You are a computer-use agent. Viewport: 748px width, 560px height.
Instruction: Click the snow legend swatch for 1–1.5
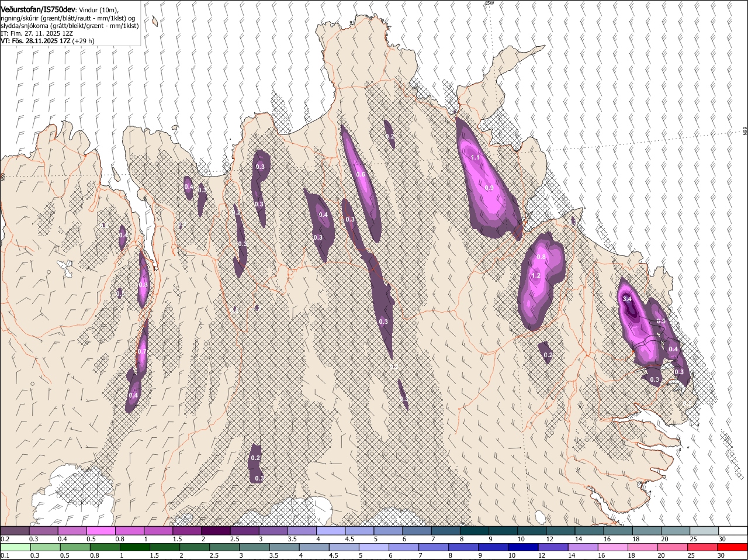[x=158, y=531]
